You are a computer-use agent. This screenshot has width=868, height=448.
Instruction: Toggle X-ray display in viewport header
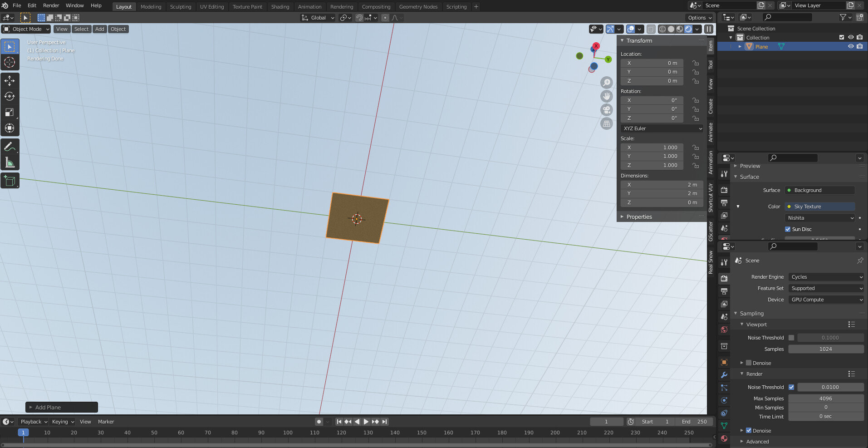[651, 29]
